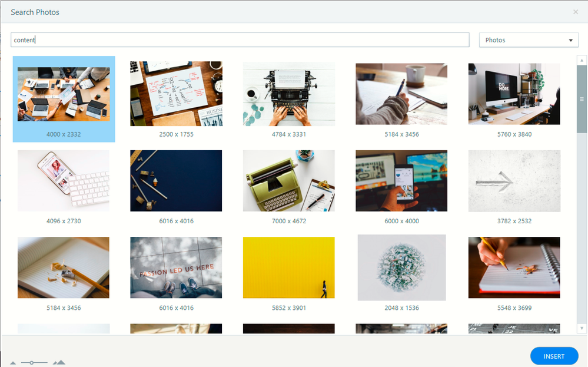Select the writing hand with mug photo
The height and width of the screenshot is (367, 588).
[401, 94]
